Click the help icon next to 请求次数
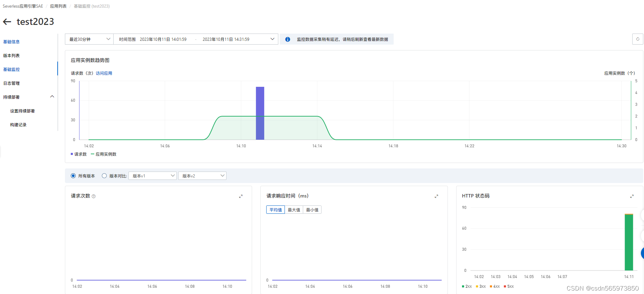 (x=94, y=196)
